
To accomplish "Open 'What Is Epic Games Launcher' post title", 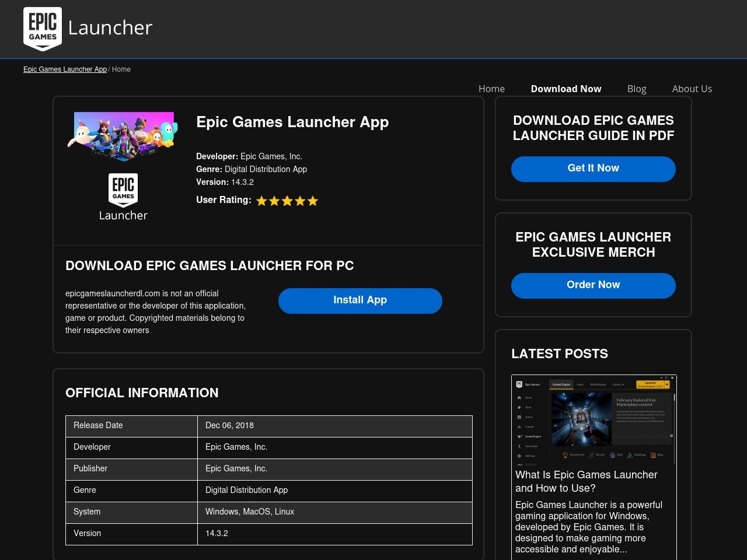I will point(586,481).
